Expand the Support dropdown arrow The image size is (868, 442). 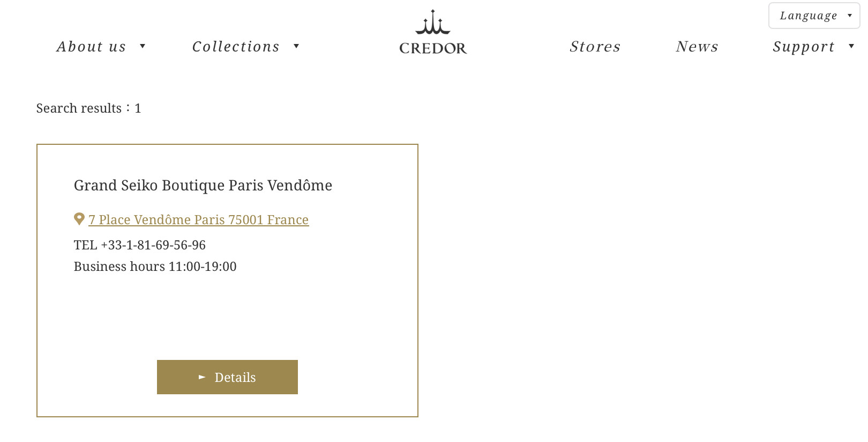tap(851, 46)
